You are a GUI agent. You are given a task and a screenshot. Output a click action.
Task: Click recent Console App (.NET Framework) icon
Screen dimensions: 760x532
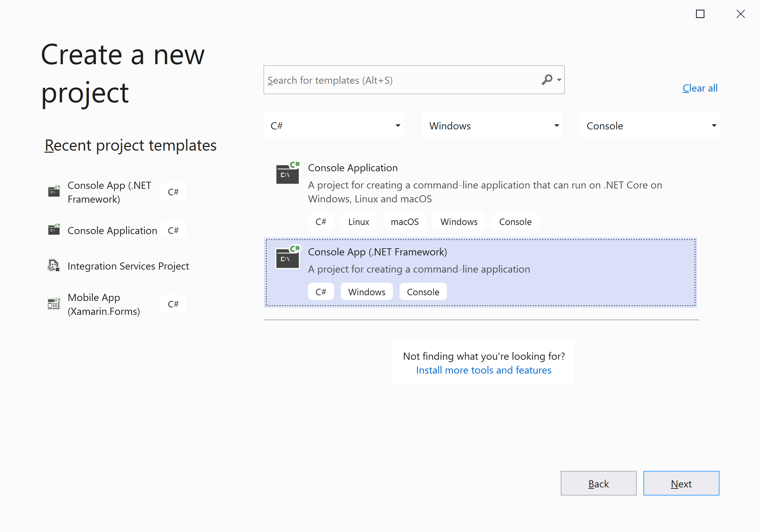point(54,192)
